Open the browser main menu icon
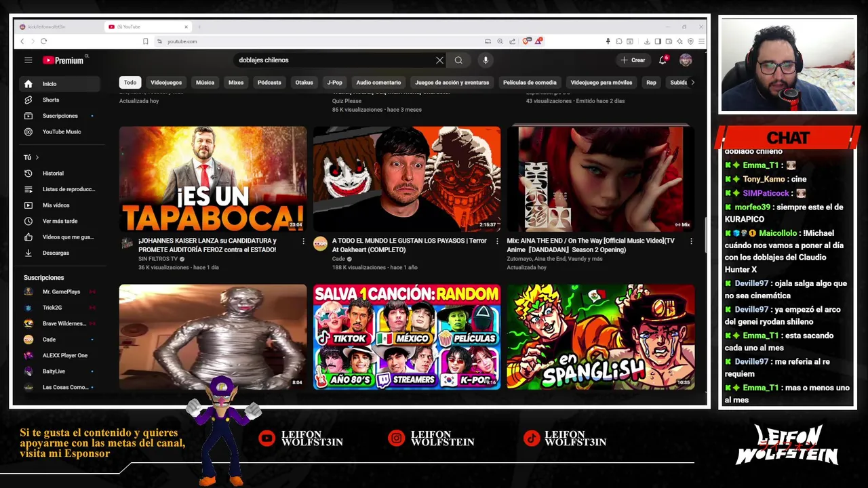Viewport: 868px width, 488px height. pos(701,41)
